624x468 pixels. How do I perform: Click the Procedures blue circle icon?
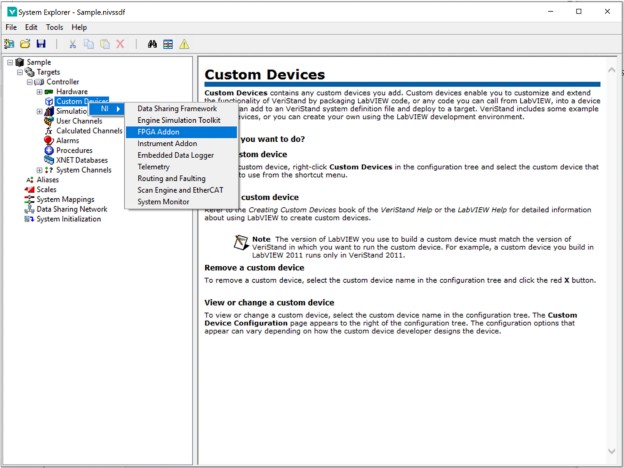click(x=49, y=150)
